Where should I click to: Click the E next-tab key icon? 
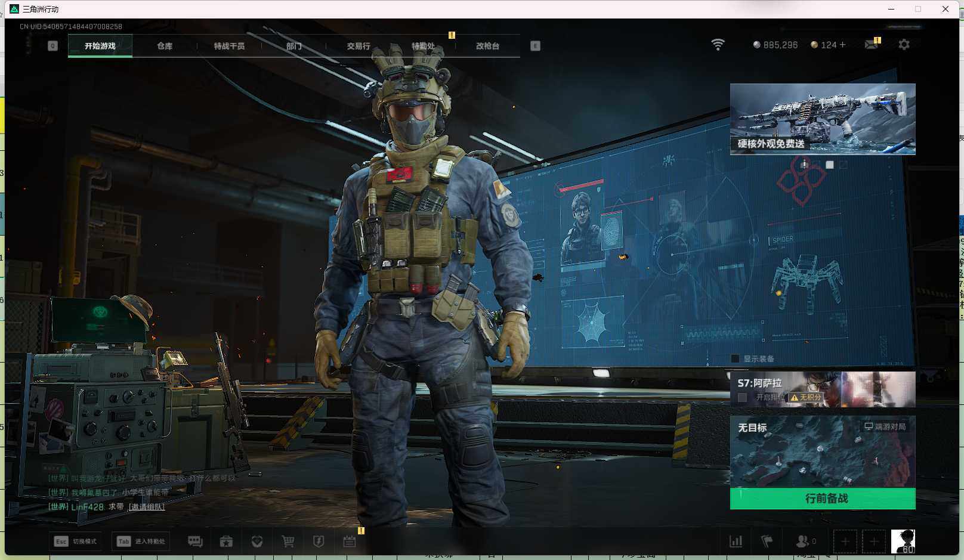pos(535,46)
